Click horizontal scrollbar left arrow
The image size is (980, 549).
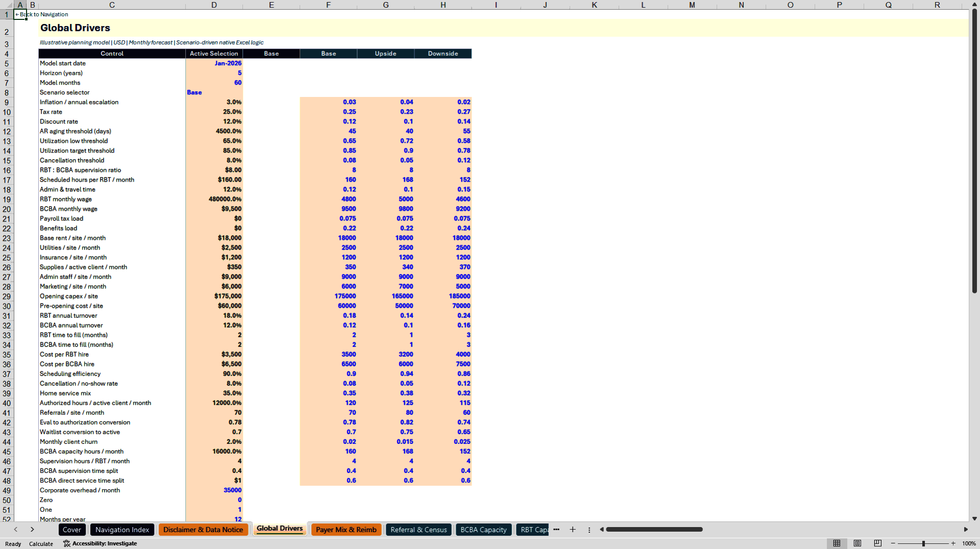[x=602, y=530]
